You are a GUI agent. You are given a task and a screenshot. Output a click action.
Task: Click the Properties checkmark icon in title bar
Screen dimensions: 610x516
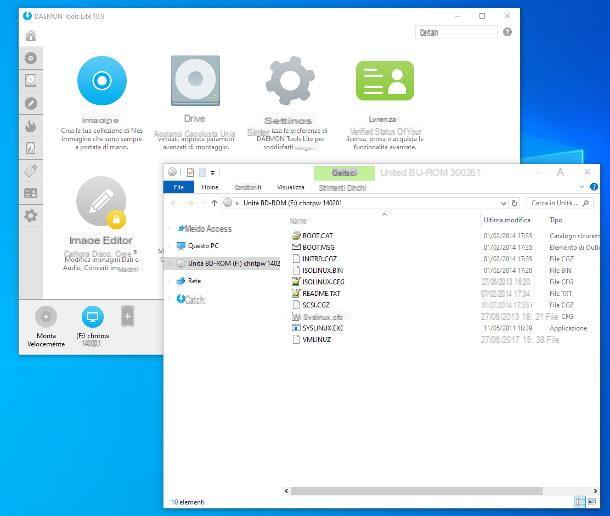(x=190, y=172)
